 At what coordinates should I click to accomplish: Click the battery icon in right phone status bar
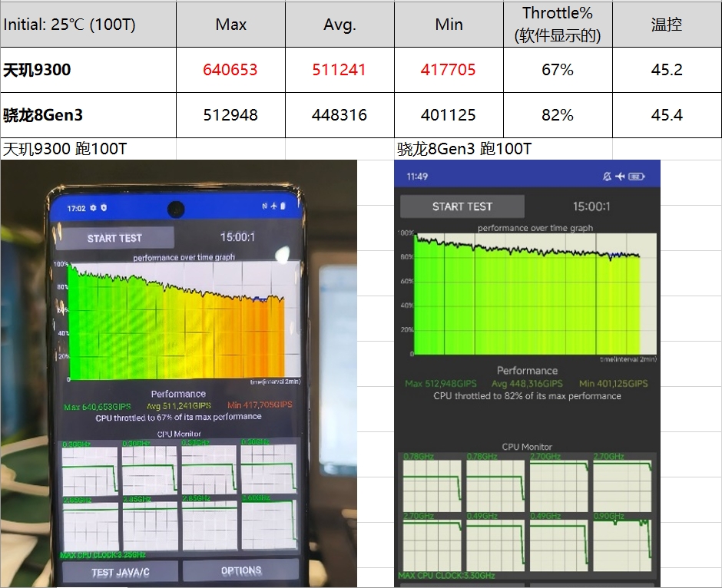[636, 177]
